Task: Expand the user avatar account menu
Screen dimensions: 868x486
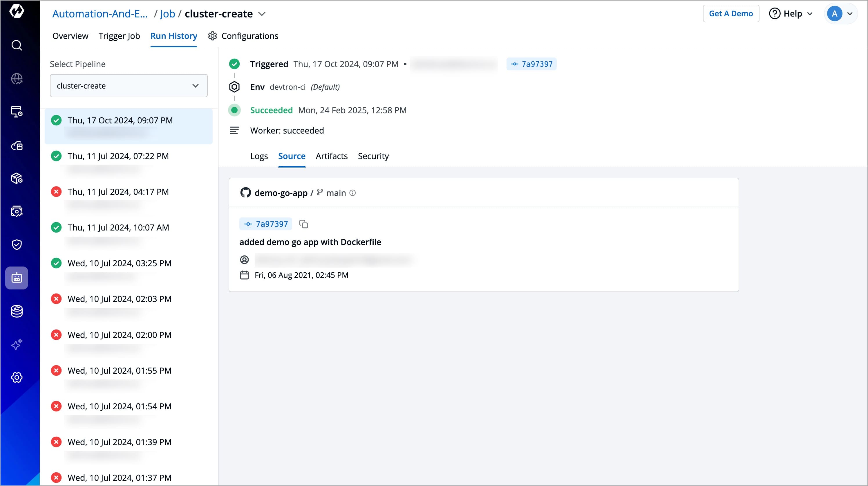Action: click(x=840, y=14)
